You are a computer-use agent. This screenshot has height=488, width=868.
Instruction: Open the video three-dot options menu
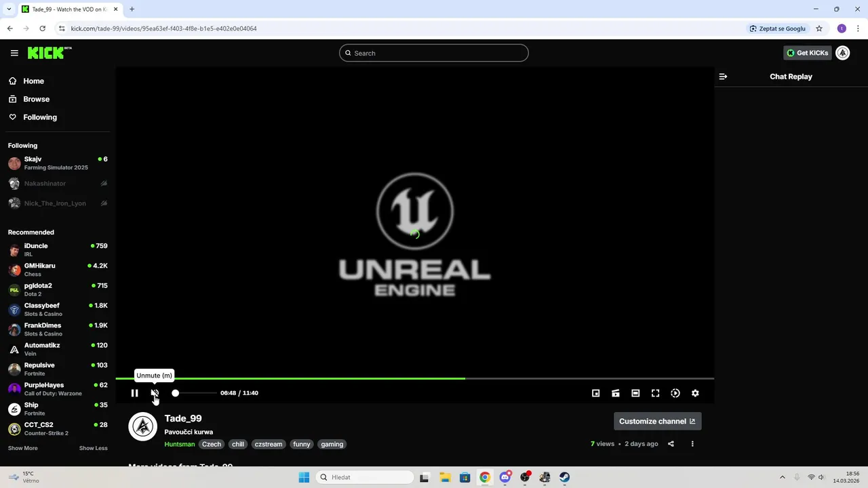692,444
